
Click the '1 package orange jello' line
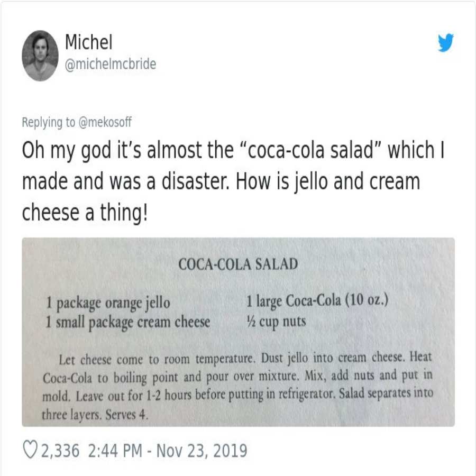[x=108, y=303]
